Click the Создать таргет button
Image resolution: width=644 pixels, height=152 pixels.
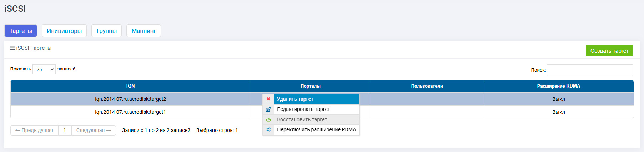click(x=609, y=51)
